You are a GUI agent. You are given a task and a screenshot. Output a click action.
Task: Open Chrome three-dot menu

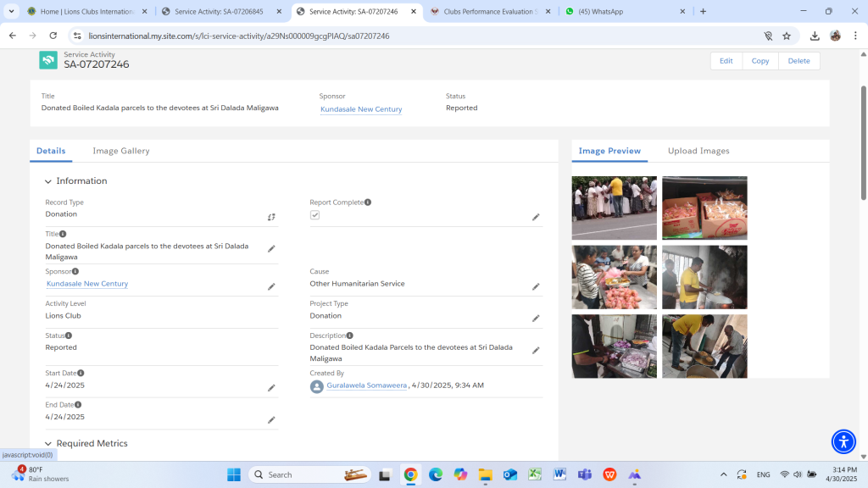click(856, 36)
